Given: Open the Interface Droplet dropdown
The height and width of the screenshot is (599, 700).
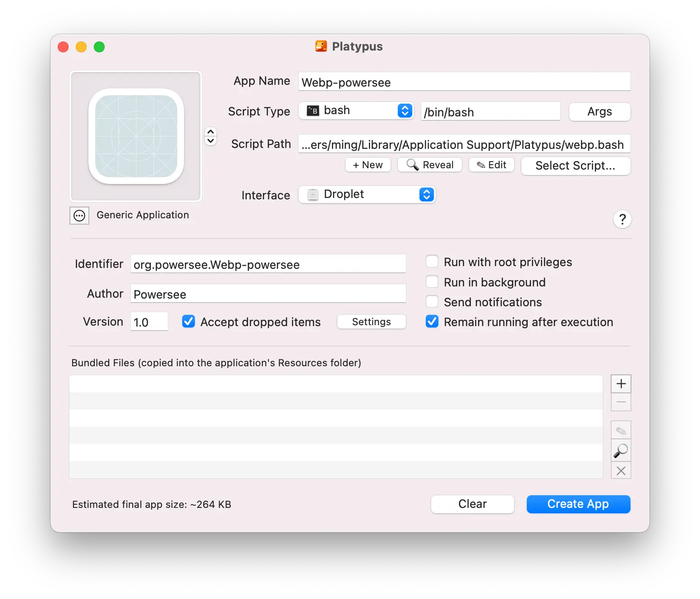Looking at the screenshot, I should click(x=367, y=194).
